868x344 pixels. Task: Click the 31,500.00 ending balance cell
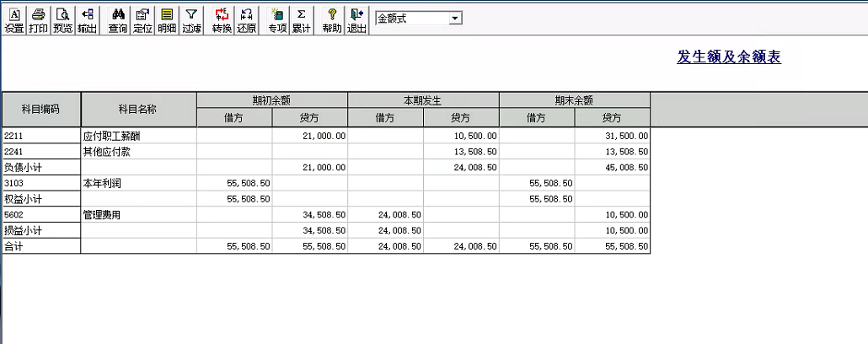point(613,136)
